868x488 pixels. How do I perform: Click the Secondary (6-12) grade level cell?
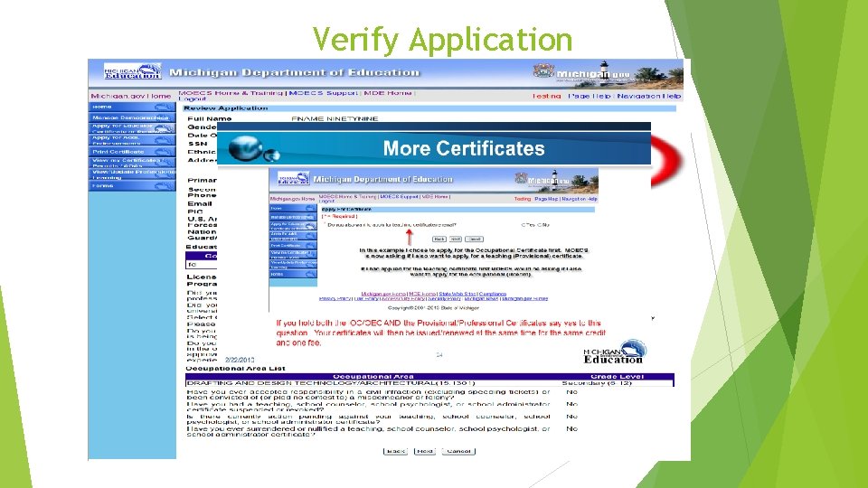pos(597,383)
